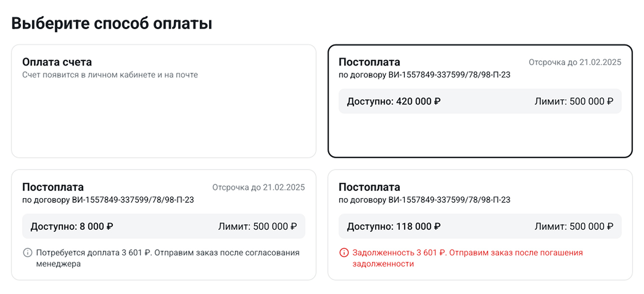Click the Доступно: 420 000 ₽ amount
The image size is (644, 294).
point(394,101)
